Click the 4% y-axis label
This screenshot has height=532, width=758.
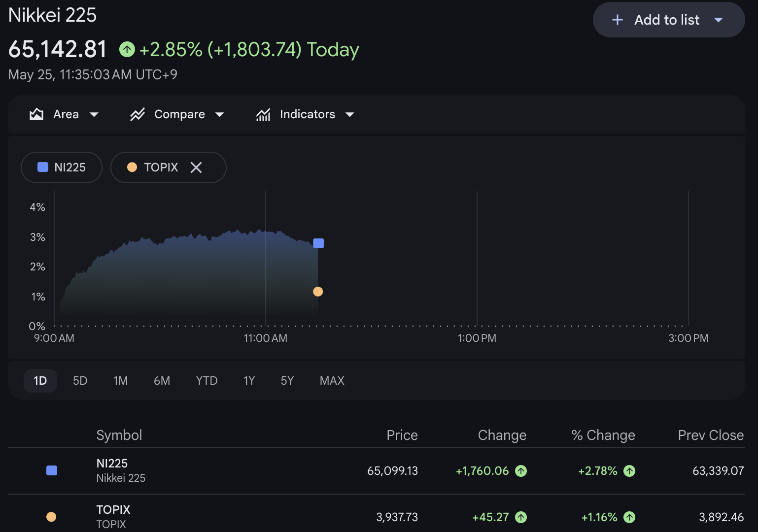pos(37,207)
